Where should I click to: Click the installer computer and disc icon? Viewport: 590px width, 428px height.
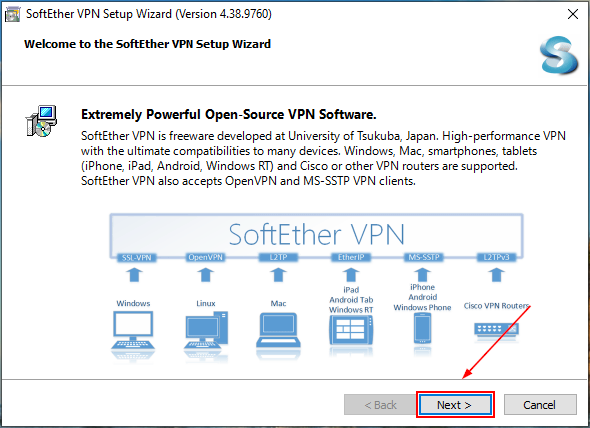[x=41, y=121]
